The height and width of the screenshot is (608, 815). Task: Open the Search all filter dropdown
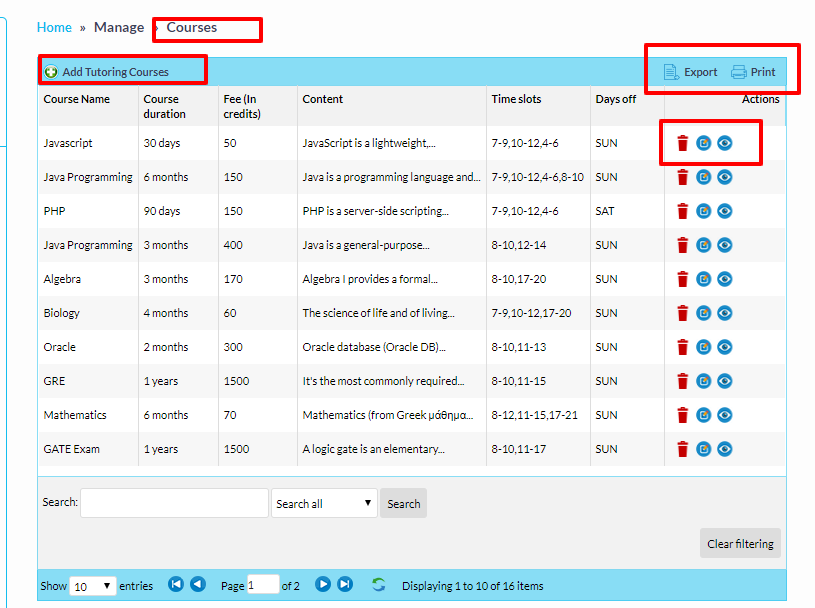coord(323,503)
